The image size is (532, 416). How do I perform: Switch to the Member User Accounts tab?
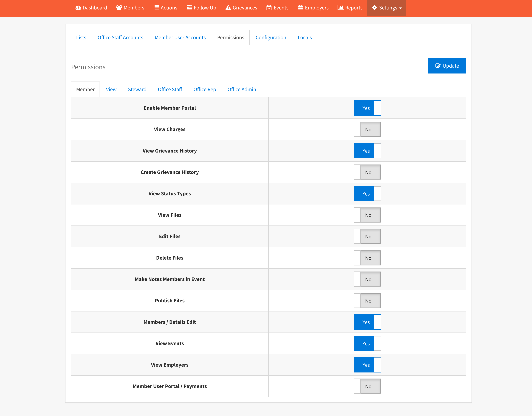pyautogui.click(x=180, y=37)
